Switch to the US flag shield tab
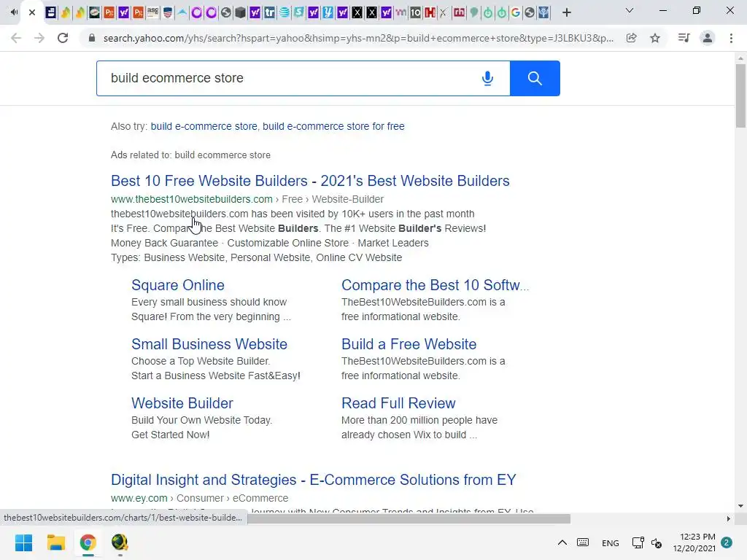 coord(167,12)
